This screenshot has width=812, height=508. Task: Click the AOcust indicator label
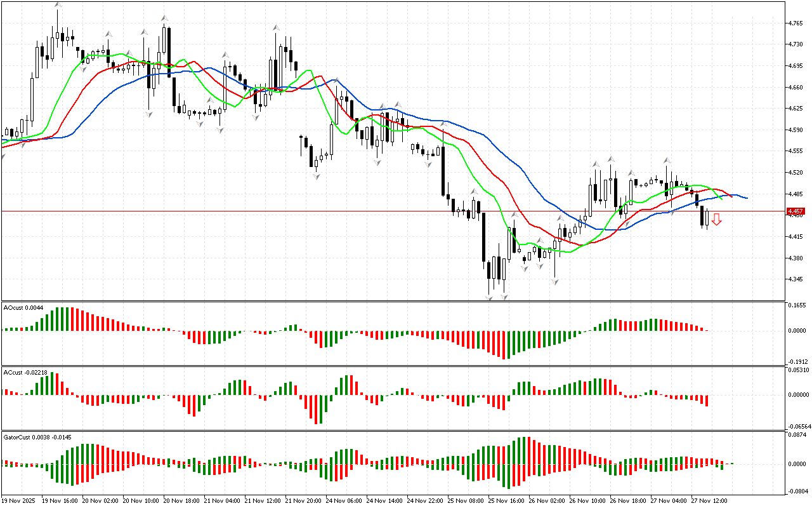[x=15, y=308]
